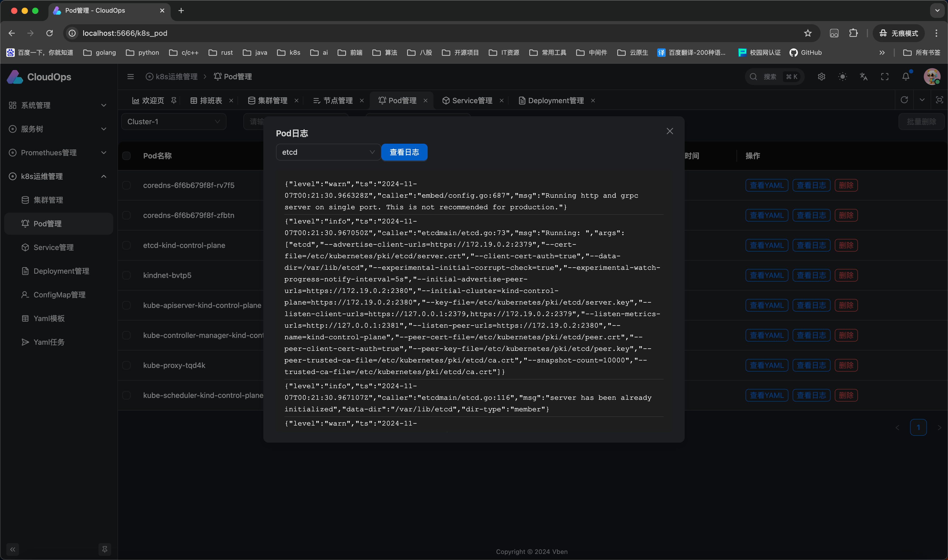948x560 pixels.
Task: Open the settings gear icon in header
Action: click(x=822, y=77)
